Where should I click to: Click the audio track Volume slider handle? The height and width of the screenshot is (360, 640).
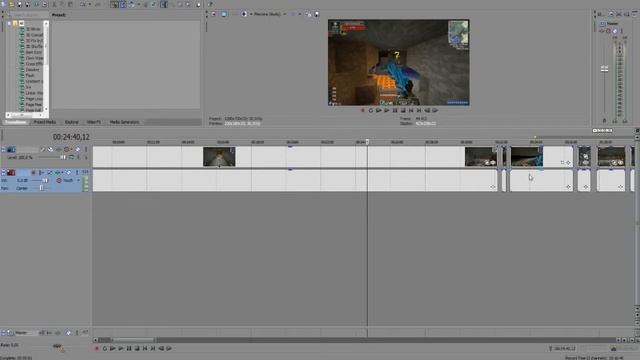pos(45,180)
